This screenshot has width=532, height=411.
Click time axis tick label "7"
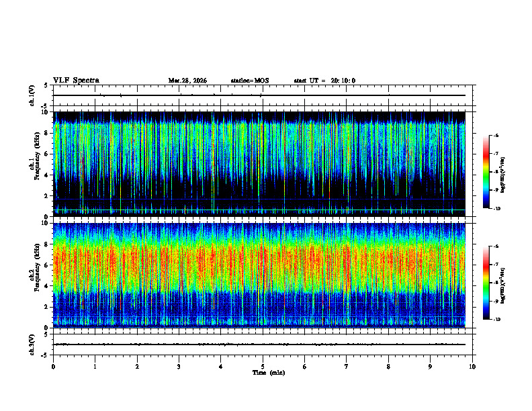[347, 367]
